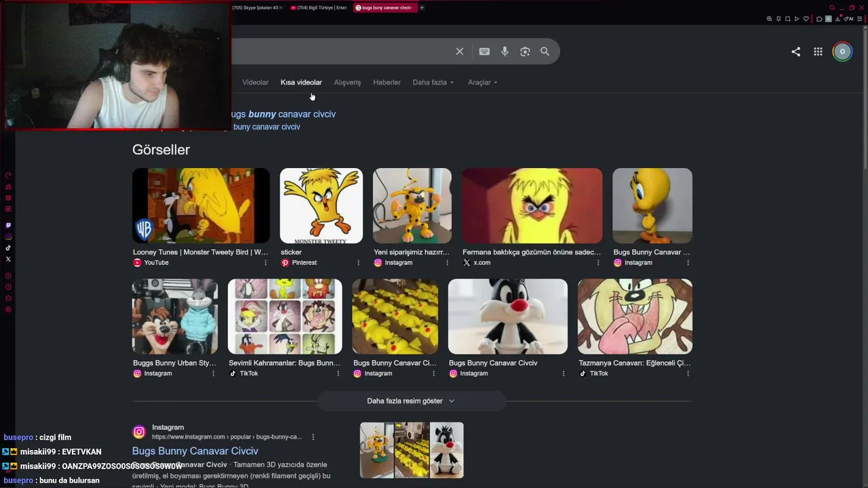This screenshot has width=868, height=488.
Task: Open browser downloads icon
Action: click(x=837, y=19)
